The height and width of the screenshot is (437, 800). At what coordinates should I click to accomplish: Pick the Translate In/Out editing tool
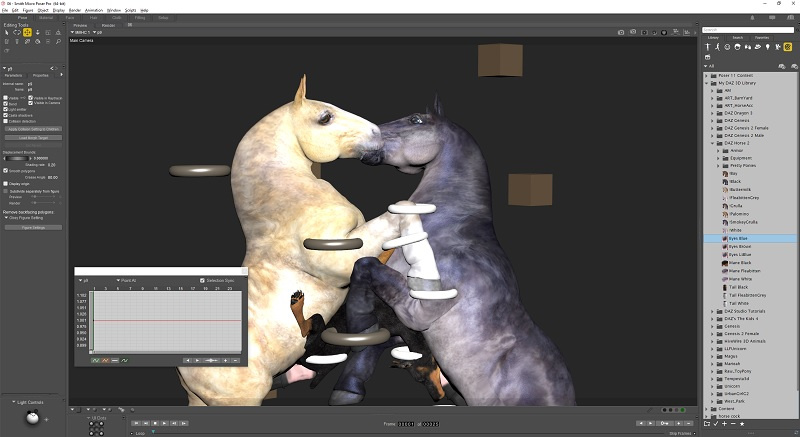point(37,32)
